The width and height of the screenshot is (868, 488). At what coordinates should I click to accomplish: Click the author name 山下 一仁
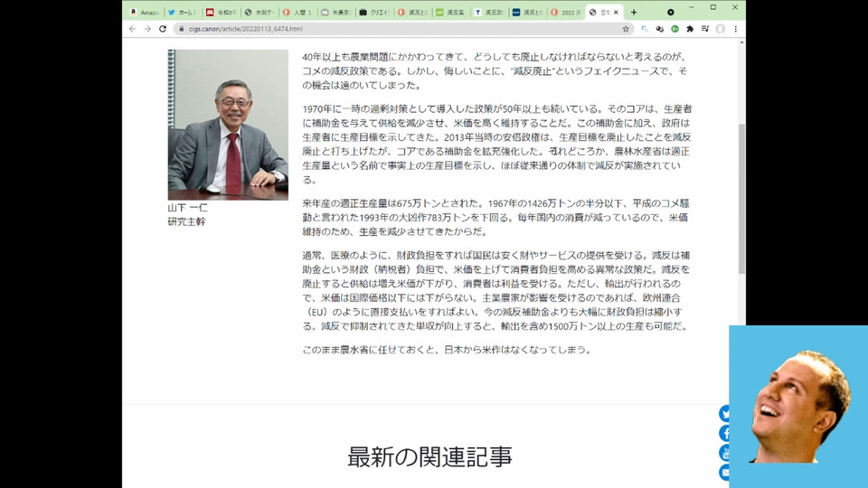pos(188,208)
